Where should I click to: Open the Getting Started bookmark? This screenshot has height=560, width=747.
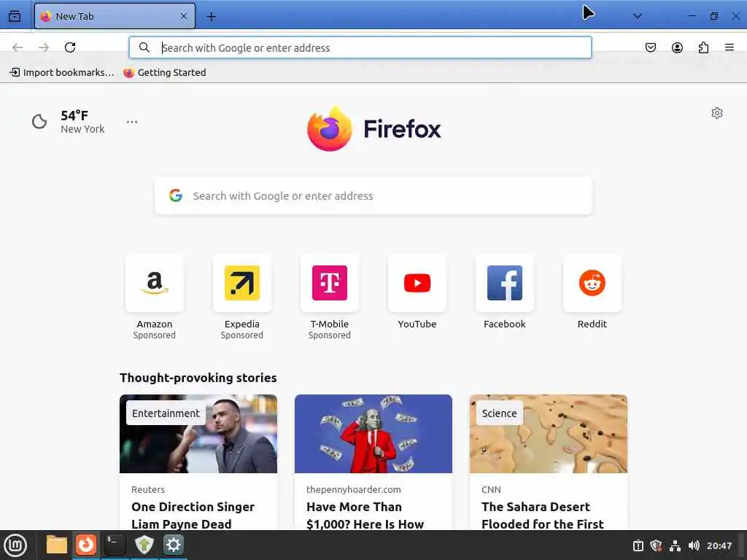tap(165, 72)
